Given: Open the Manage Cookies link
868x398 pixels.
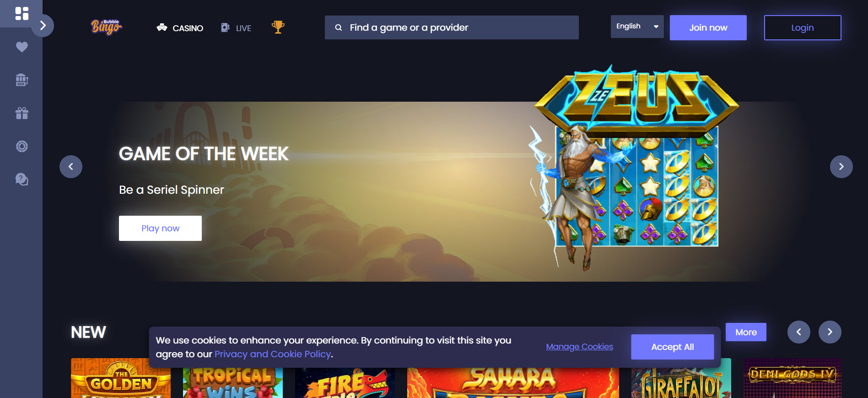Looking at the screenshot, I should click(x=579, y=347).
